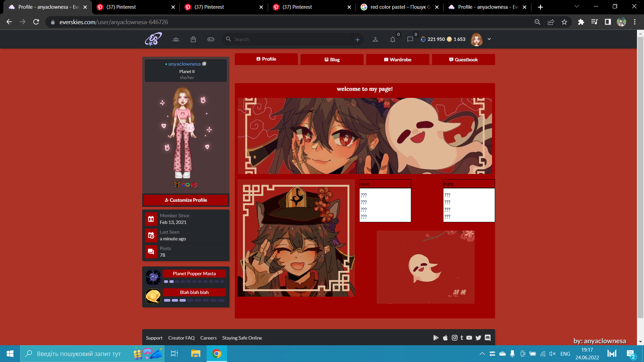The height and width of the screenshot is (362, 644).
Task: Bookmark this page with star icon
Action: click(x=564, y=22)
